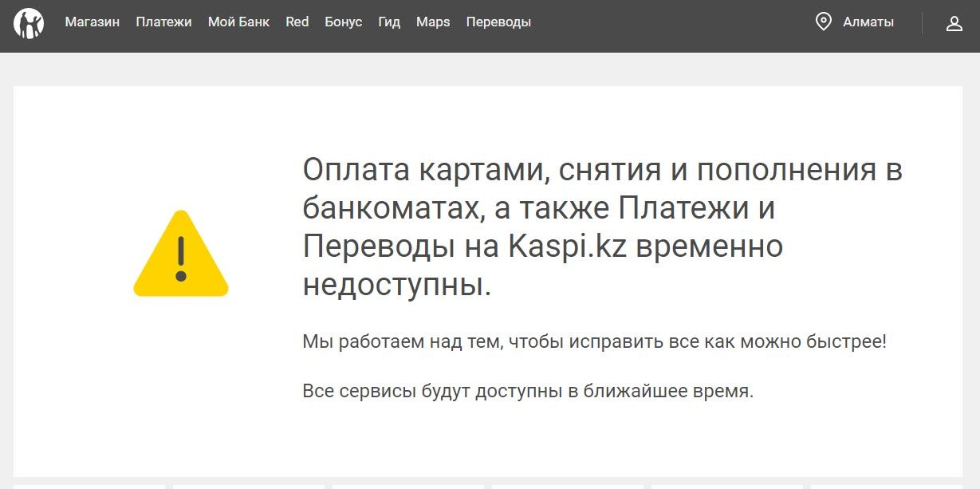The height and width of the screenshot is (489, 980).
Task: Click the location pin icon
Action: click(824, 22)
